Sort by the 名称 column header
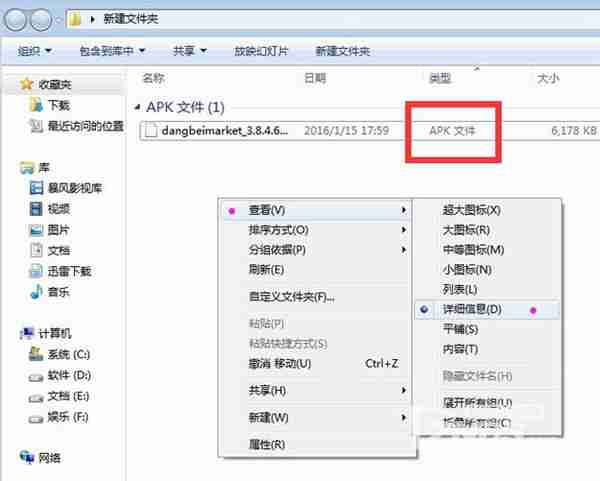Image resolution: width=600 pixels, height=481 pixels. 153,78
